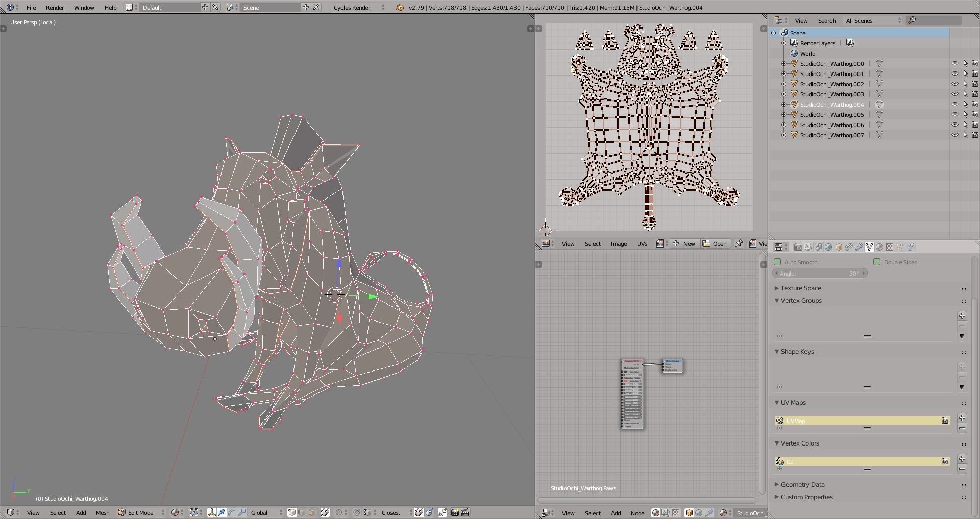
Task: Select the translate manipulator arrow
Action: (222, 513)
